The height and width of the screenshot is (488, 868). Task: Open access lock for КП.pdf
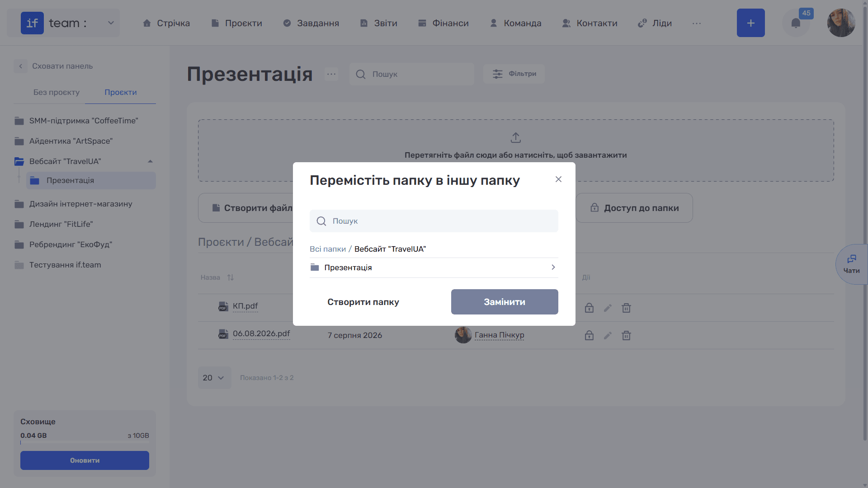coord(589,308)
